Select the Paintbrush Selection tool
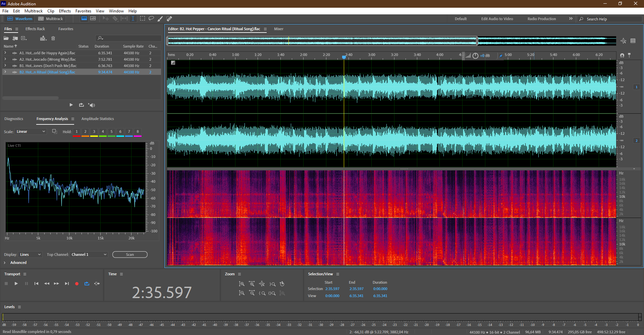The height and width of the screenshot is (335, 644). pyautogui.click(x=160, y=19)
